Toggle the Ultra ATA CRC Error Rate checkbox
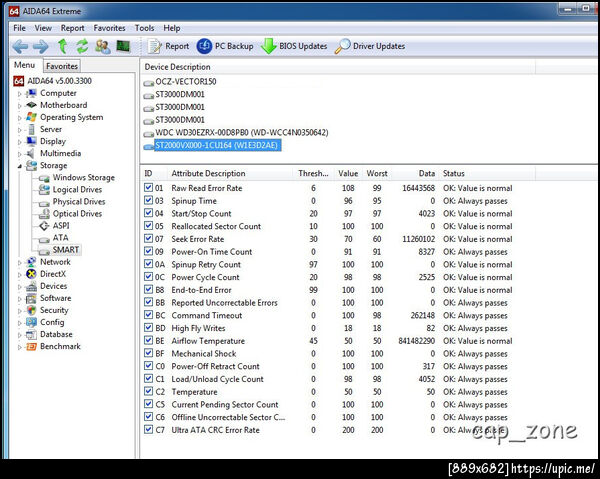 148,429
